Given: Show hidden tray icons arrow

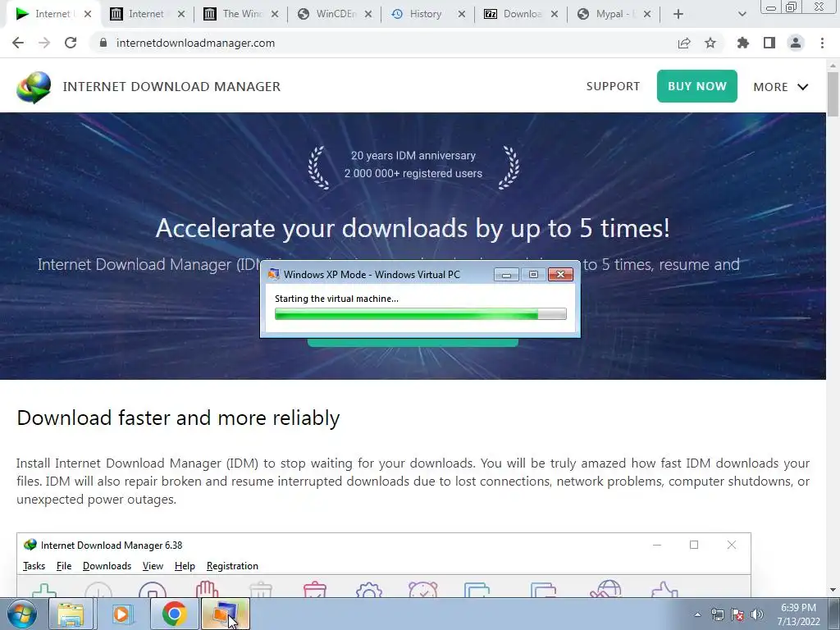Looking at the screenshot, I should [697, 614].
